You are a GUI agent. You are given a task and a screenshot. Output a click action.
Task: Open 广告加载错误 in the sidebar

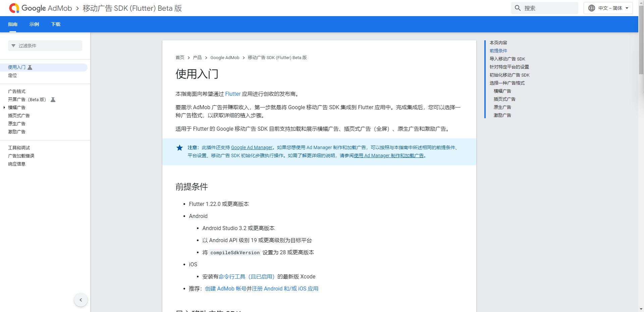coord(21,156)
